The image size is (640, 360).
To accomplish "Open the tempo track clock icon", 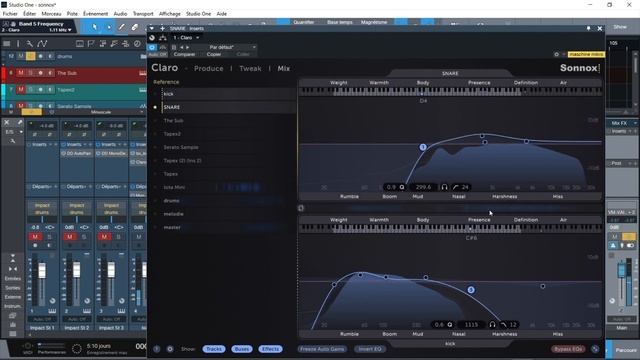I will (x=137, y=44).
